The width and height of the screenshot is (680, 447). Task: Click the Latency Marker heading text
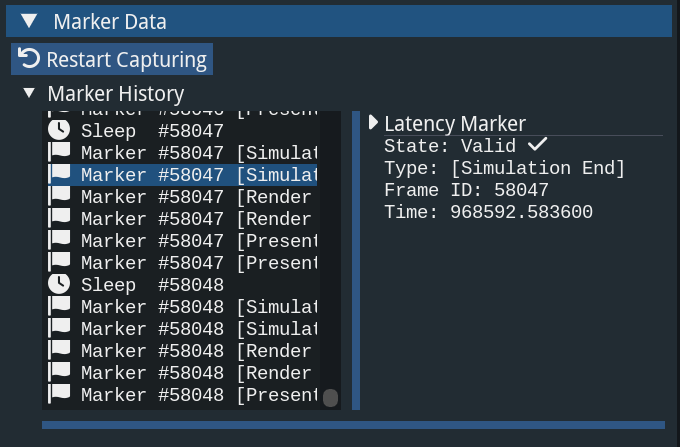(455, 124)
